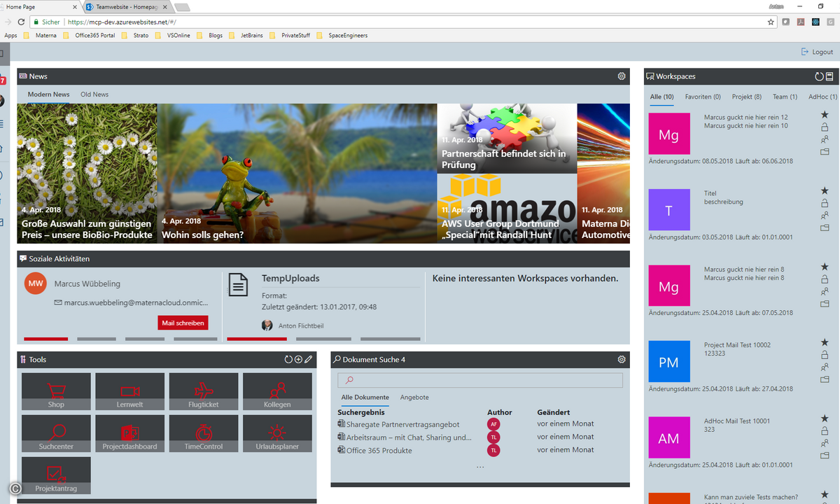This screenshot has height=504, width=840.
Task: Open the AWS User Group Dortmund news tile
Action: click(x=507, y=209)
